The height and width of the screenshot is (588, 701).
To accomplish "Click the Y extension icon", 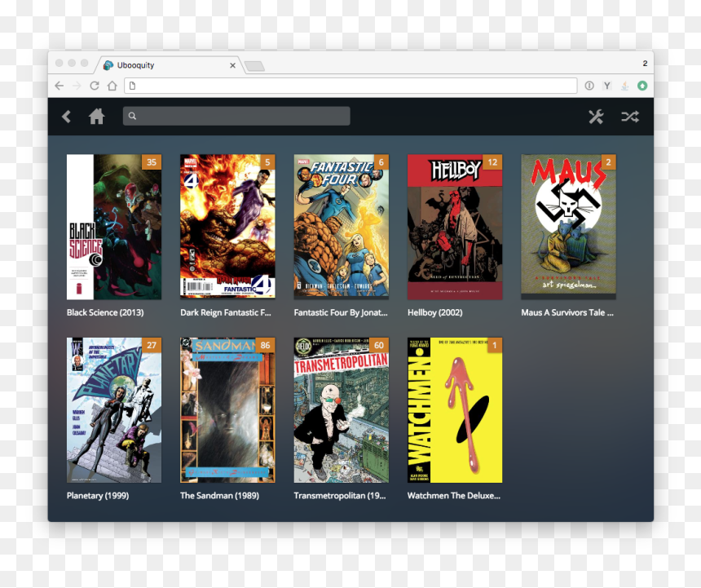I will point(606,86).
